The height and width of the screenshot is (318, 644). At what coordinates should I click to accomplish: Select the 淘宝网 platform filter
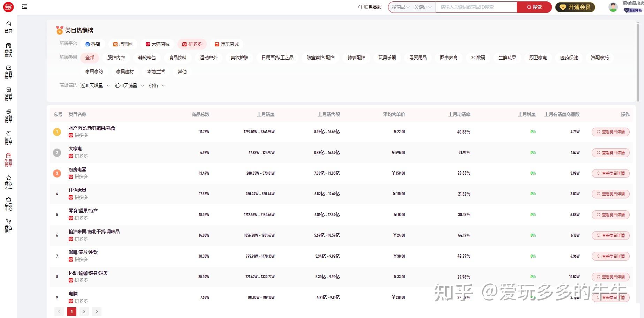click(123, 44)
